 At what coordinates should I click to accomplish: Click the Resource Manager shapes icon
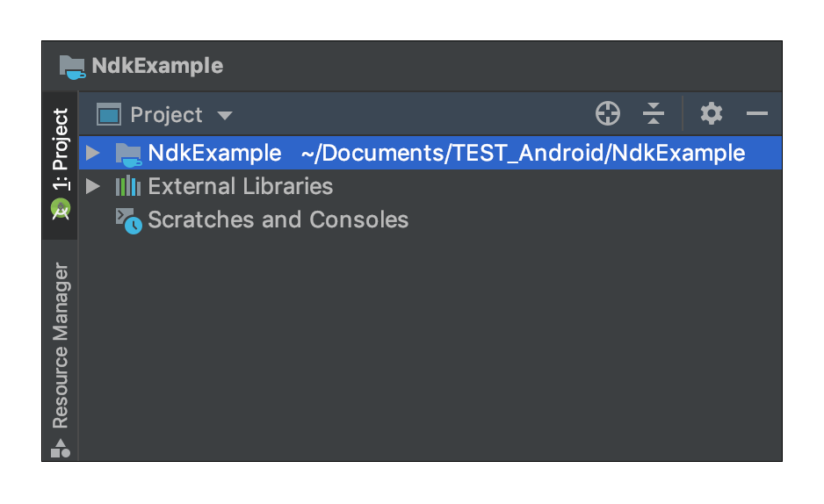click(61, 449)
